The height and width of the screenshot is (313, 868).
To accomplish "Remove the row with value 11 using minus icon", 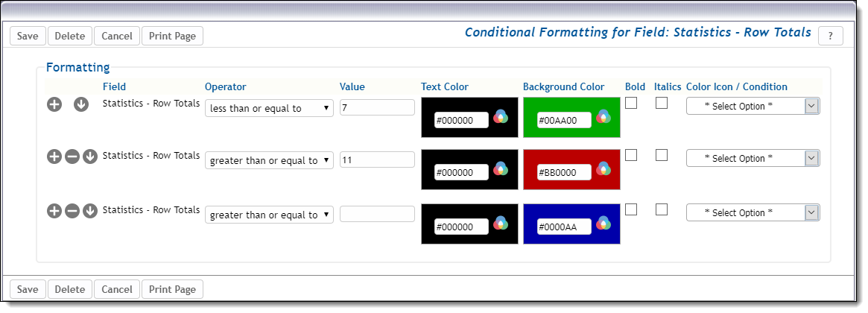I will [72, 156].
